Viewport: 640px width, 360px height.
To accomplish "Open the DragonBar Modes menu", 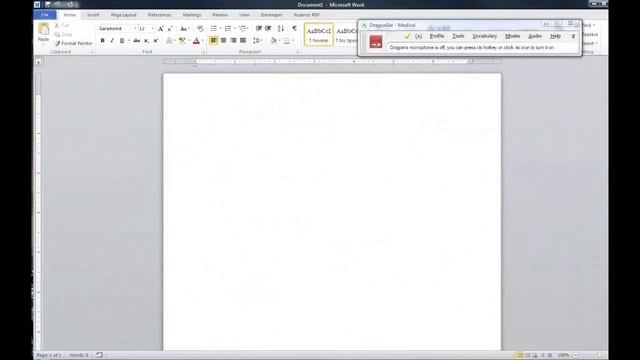I will click(513, 36).
